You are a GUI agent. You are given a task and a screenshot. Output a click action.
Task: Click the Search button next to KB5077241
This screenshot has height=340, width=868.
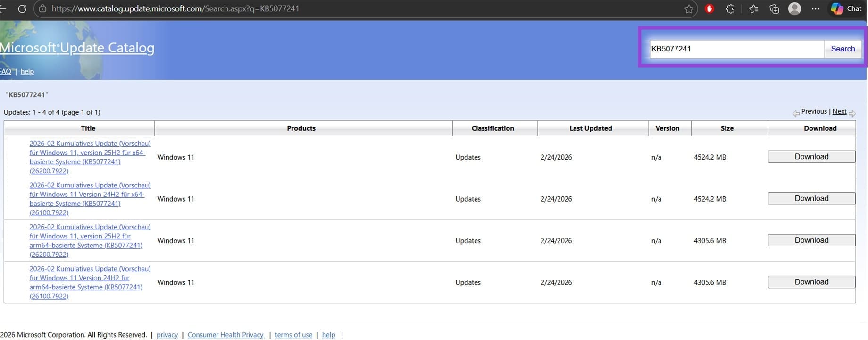843,49
